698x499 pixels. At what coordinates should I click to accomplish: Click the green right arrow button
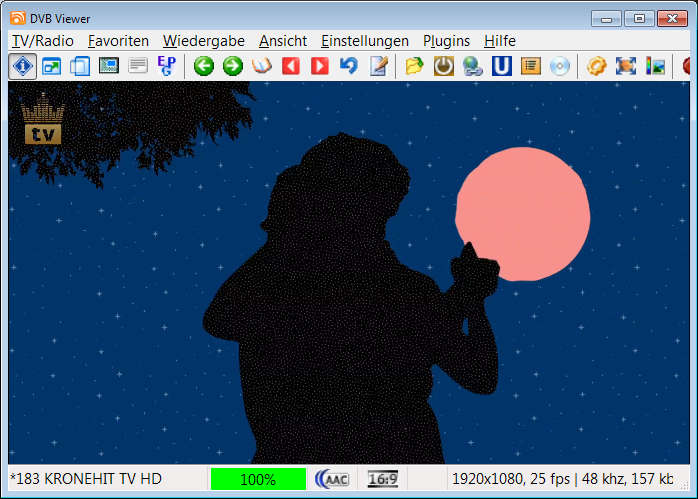tap(233, 66)
